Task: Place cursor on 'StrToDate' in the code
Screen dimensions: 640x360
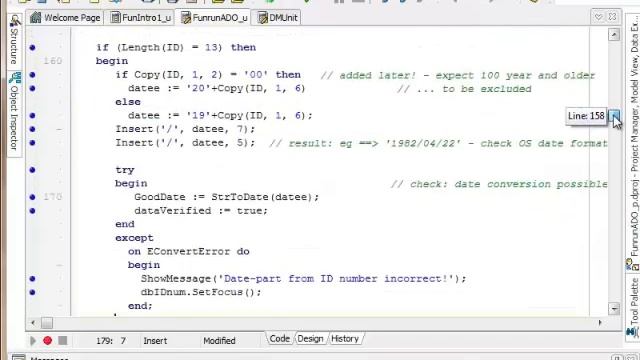Action: point(240,197)
